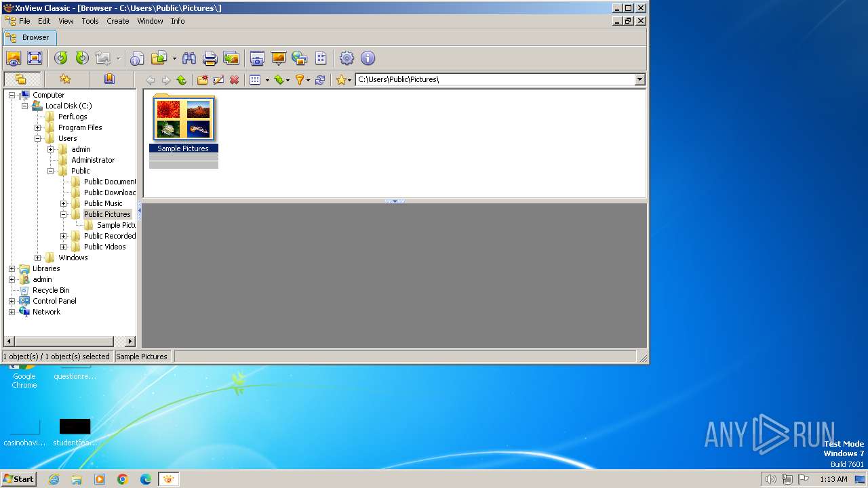Screen dimensions: 868x488
Task: Expand the Windows folder node
Action: 38,258
